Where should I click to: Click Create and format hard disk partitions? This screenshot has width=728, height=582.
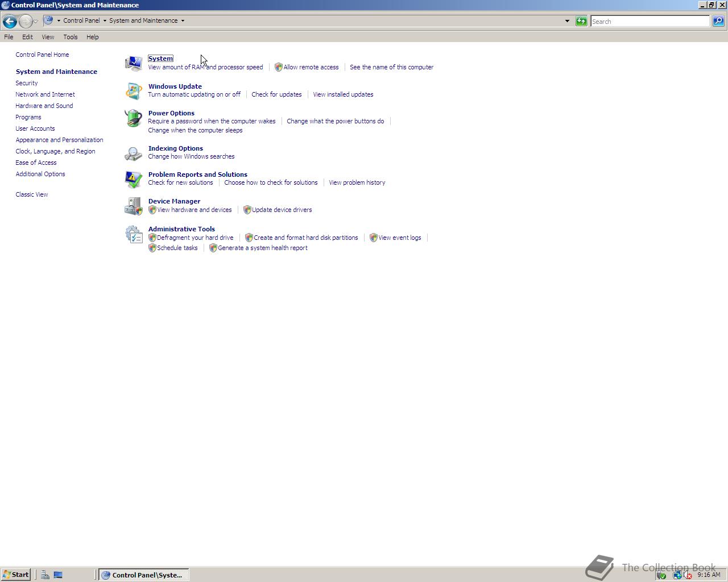pyautogui.click(x=306, y=238)
